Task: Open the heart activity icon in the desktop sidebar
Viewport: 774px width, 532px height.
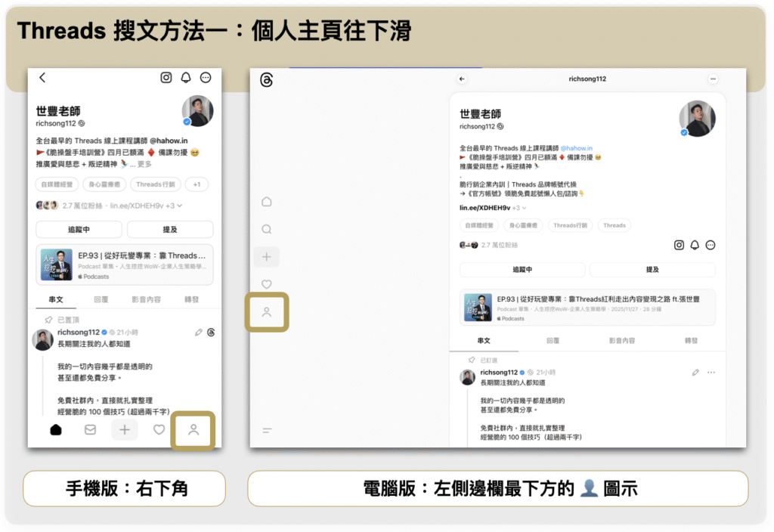Action: coord(266,284)
